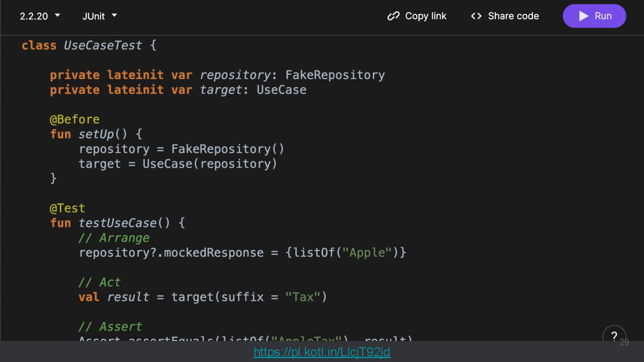Click the setUp function name

(97, 134)
